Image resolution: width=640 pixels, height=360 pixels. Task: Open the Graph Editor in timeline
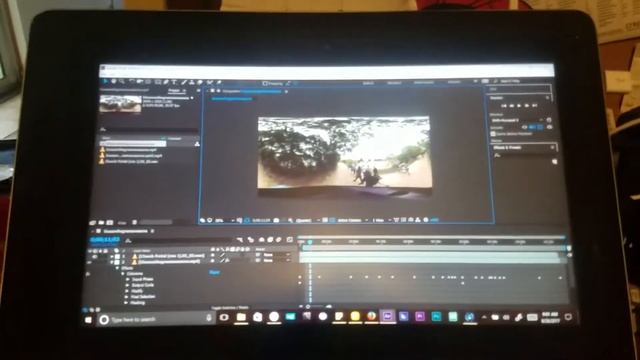point(289,240)
